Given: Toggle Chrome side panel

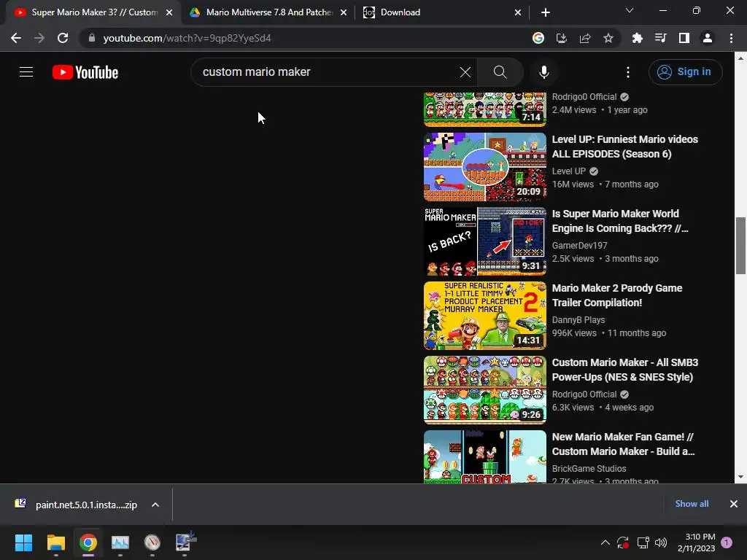Looking at the screenshot, I should tap(684, 38).
